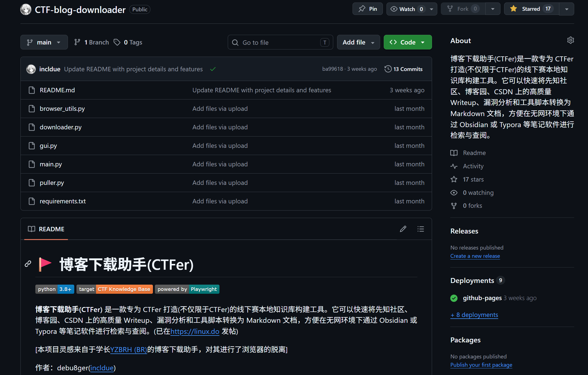The width and height of the screenshot is (588, 375).
Task: Open the Add file dropdown
Action: [358, 42]
